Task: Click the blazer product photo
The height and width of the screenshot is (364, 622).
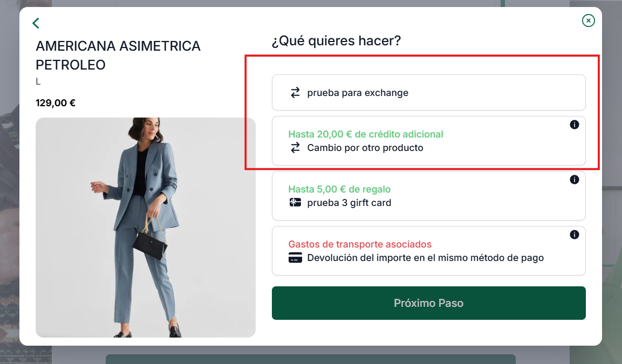Action: (146, 228)
